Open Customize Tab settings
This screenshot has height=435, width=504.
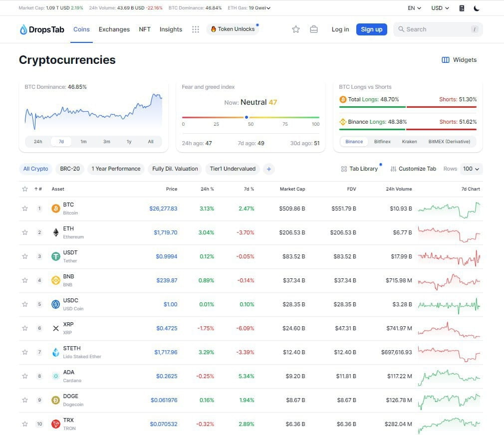click(413, 169)
